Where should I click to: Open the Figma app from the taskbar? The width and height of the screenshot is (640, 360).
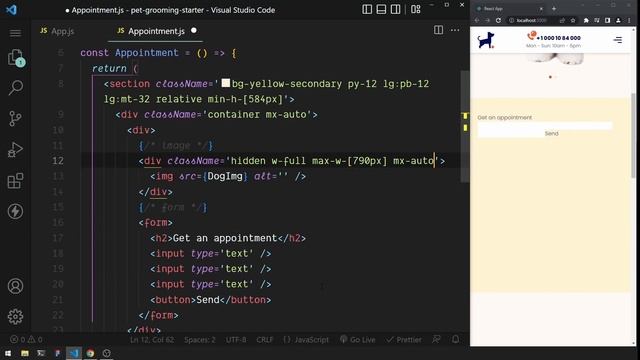(x=57, y=353)
